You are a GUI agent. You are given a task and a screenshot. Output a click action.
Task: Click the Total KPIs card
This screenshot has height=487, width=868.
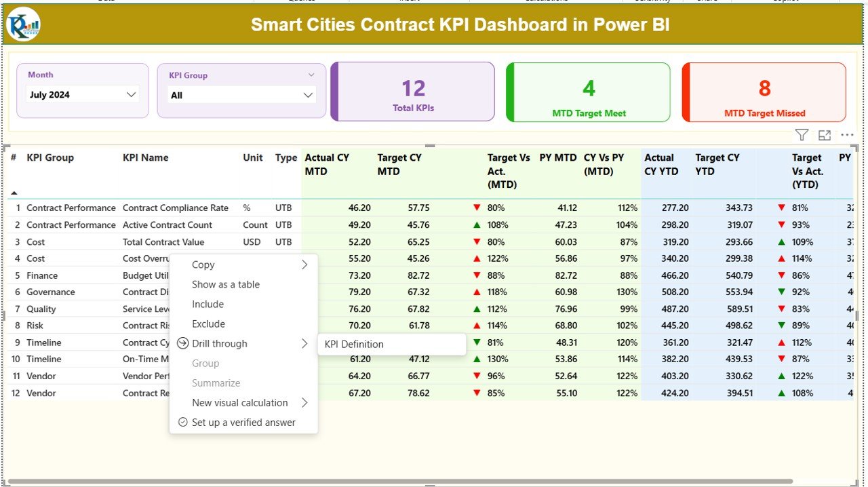click(x=413, y=92)
